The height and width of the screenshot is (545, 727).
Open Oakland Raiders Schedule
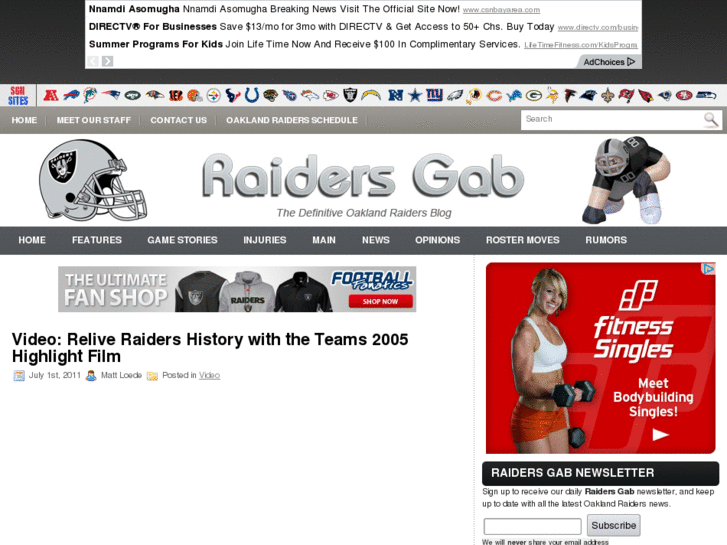292,120
